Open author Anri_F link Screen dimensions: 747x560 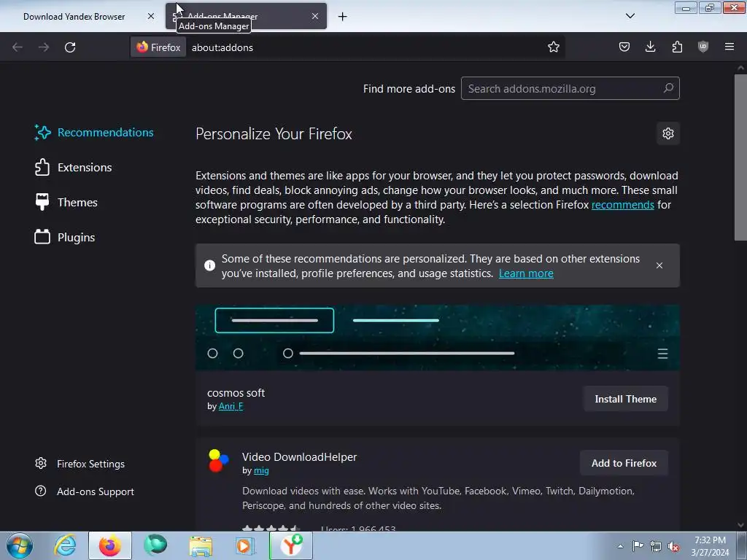tap(231, 406)
